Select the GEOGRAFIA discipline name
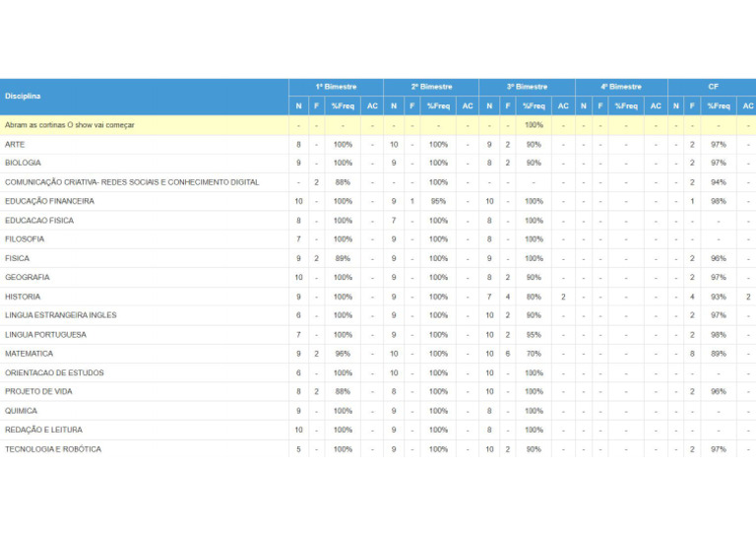This screenshot has height=535, width=756. point(28,278)
